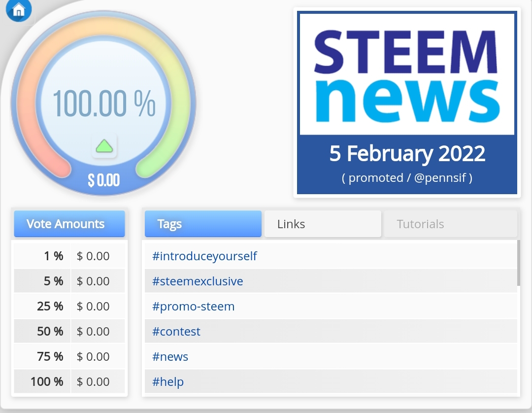Select the 5 % vote amount row
The width and height of the screenshot is (532, 413).
coord(69,281)
